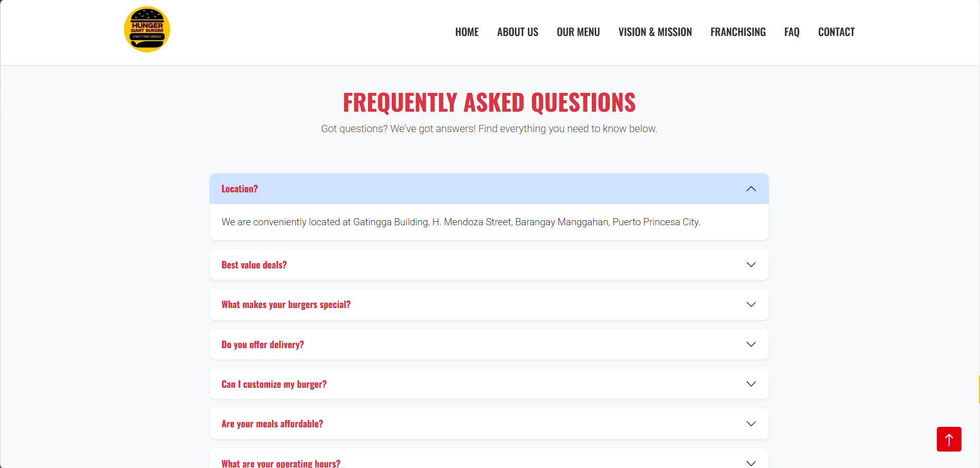Click the scrollbar on the right edge

click(x=978, y=389)
